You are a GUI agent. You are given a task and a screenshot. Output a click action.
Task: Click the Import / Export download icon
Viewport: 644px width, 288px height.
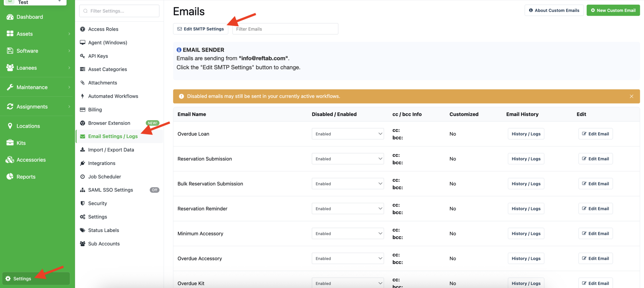coord(83,150)
